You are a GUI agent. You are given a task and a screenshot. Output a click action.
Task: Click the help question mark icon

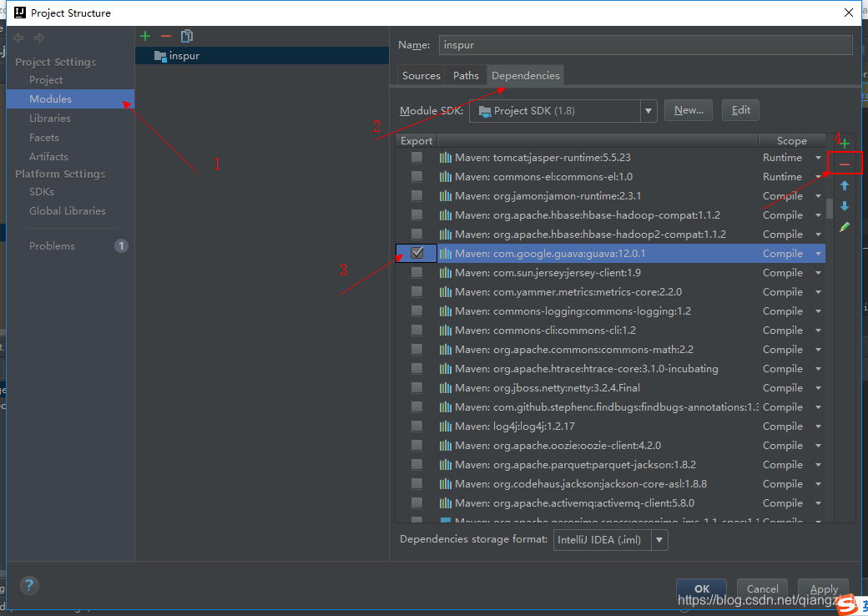point(28,585)
